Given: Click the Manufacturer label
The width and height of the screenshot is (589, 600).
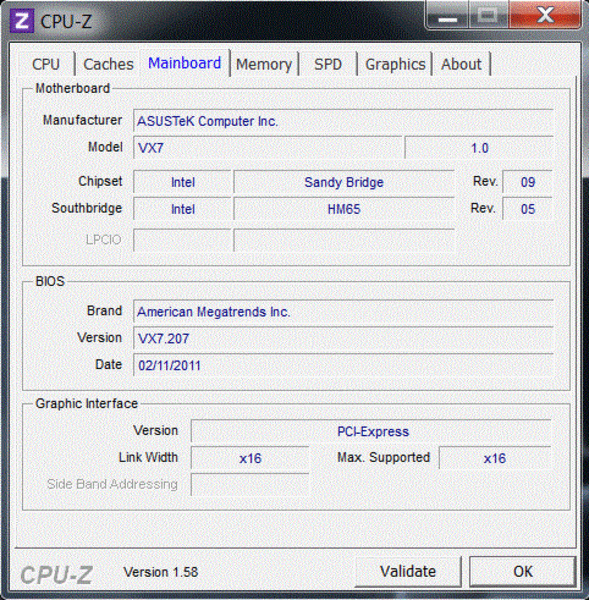Looking at the screenshot, I should [82, 120].
